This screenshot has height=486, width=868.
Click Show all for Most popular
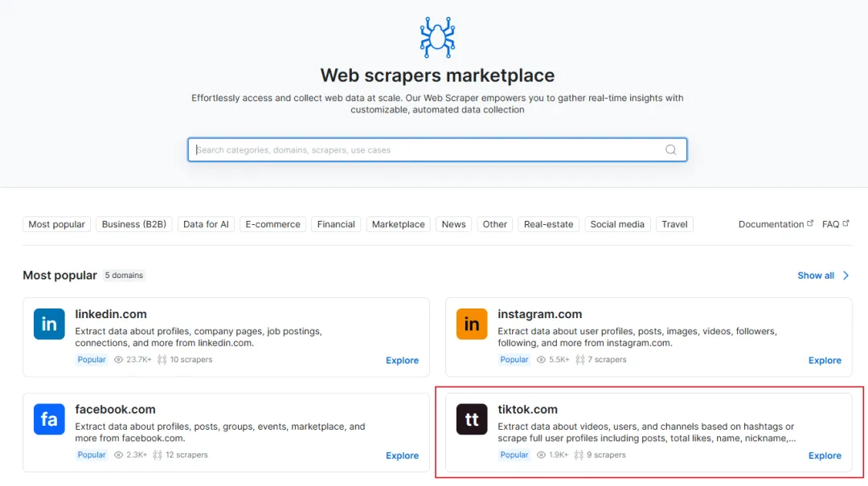coord(816,276)
